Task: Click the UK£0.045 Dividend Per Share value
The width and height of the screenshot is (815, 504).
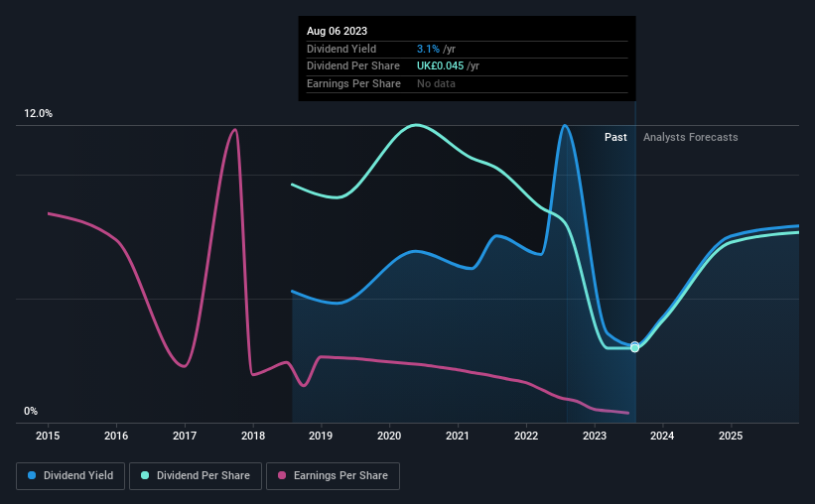Action: (440, 66)
